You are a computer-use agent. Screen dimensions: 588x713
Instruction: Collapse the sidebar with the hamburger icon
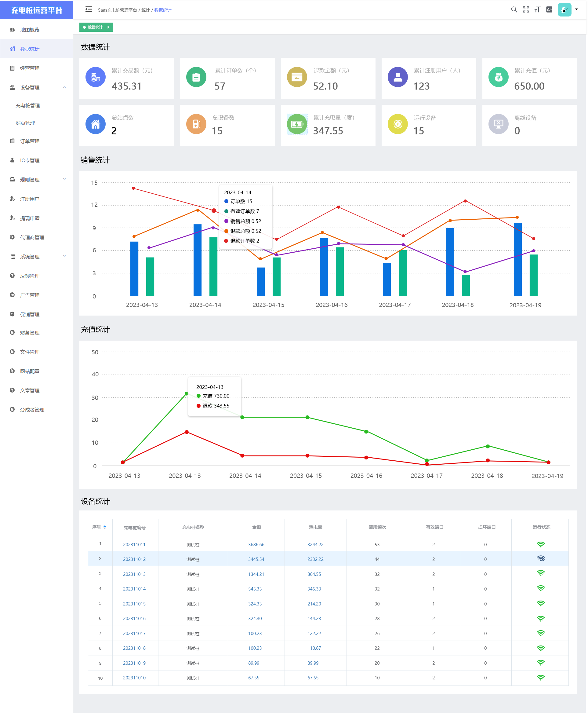click(89, 9)
